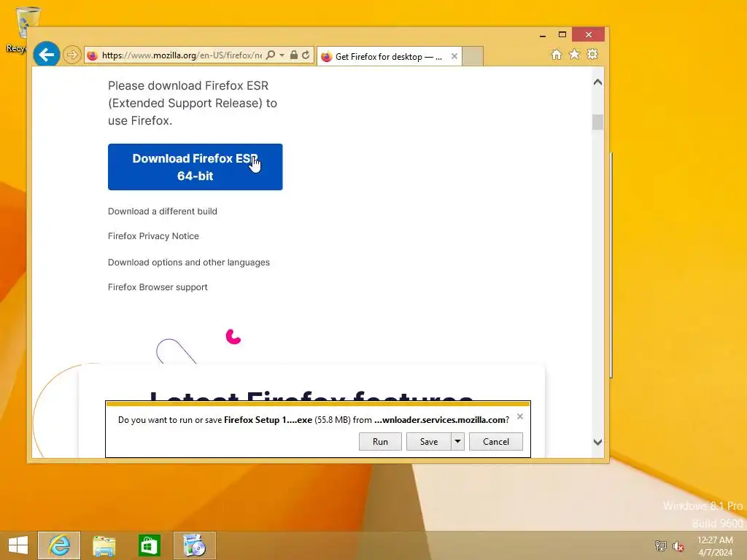
Task: Click the URL address field
Action: (181, 55)
